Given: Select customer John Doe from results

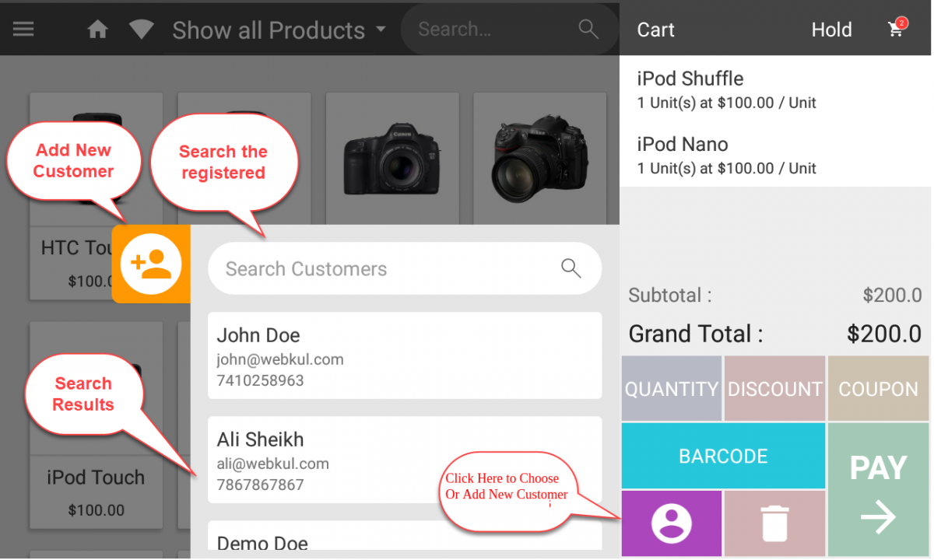Looking at the screenshot, I should [x=405, y=355].
